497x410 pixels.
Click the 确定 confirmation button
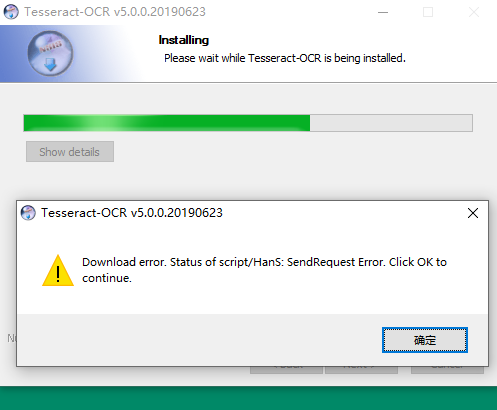click(425, 340)
